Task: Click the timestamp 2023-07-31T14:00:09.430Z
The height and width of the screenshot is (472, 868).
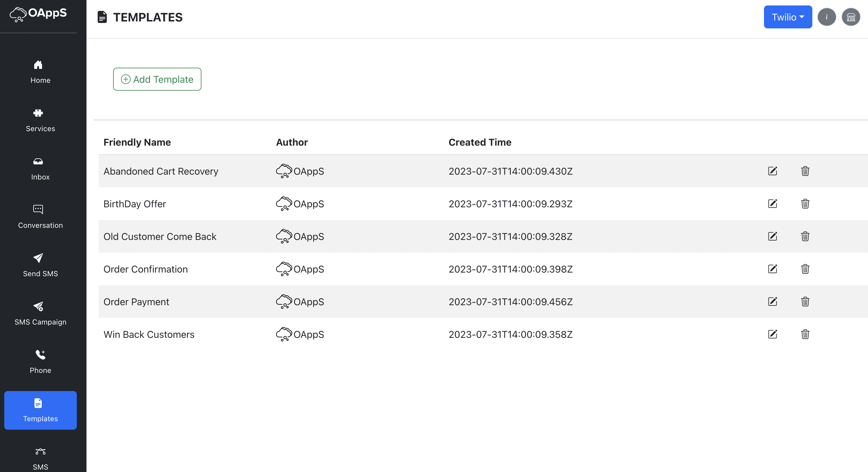Action: 511,171
